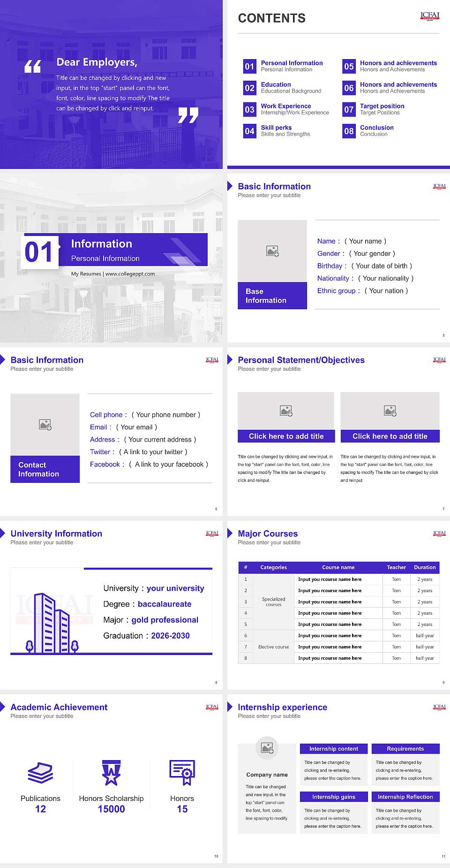Click the image placeholder icon above Base Information
This screenshot has width=450, height=868.
click(x=272, y=251)
